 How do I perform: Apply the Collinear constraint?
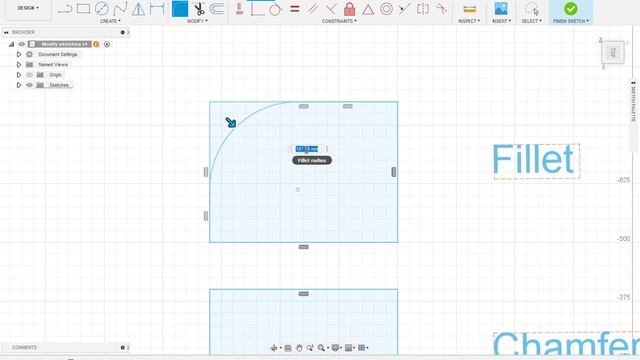404,9
